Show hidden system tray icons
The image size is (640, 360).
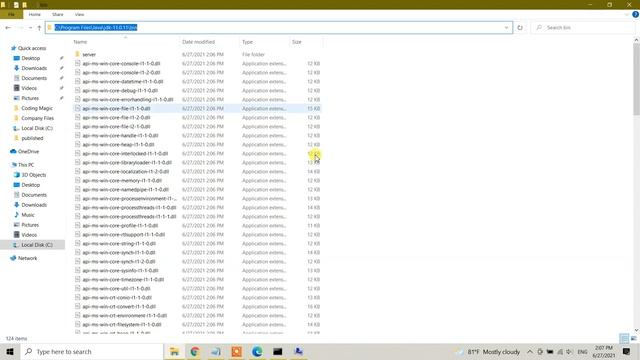click(530, 351)
